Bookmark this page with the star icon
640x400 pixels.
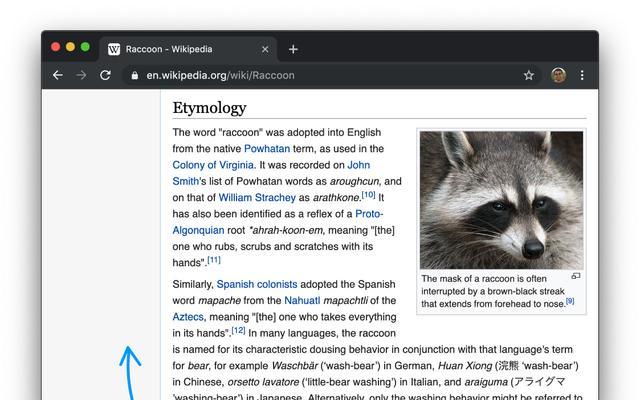click(x=529, y=75)
